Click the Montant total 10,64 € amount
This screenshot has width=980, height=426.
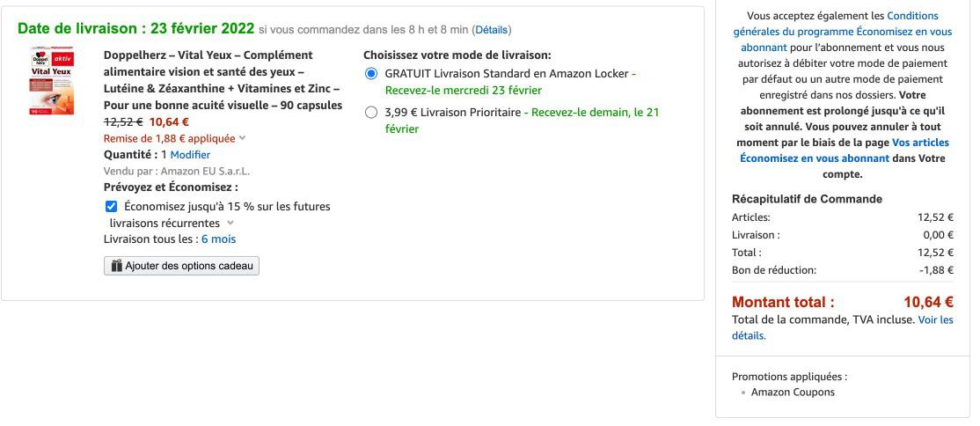click(928, 302)
